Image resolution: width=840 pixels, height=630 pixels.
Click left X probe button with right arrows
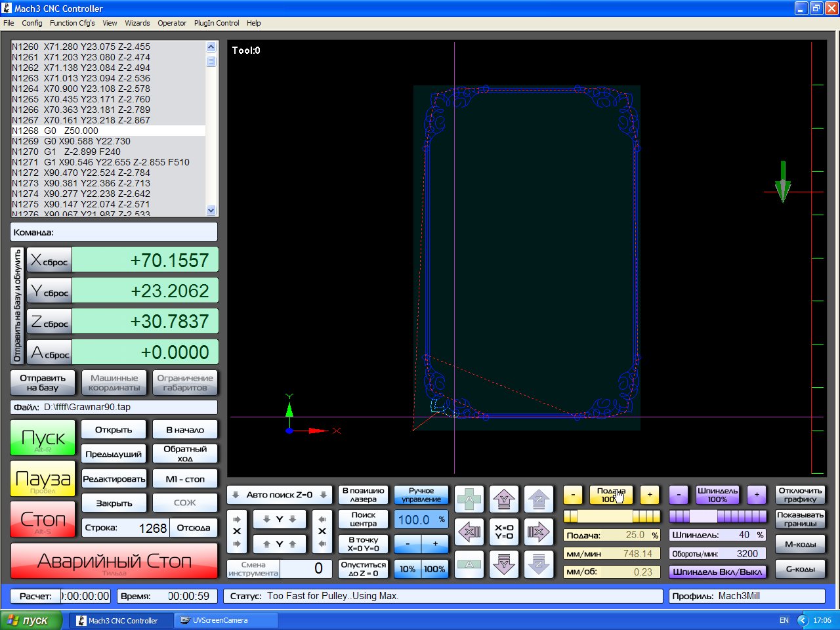tap(237, 531)
